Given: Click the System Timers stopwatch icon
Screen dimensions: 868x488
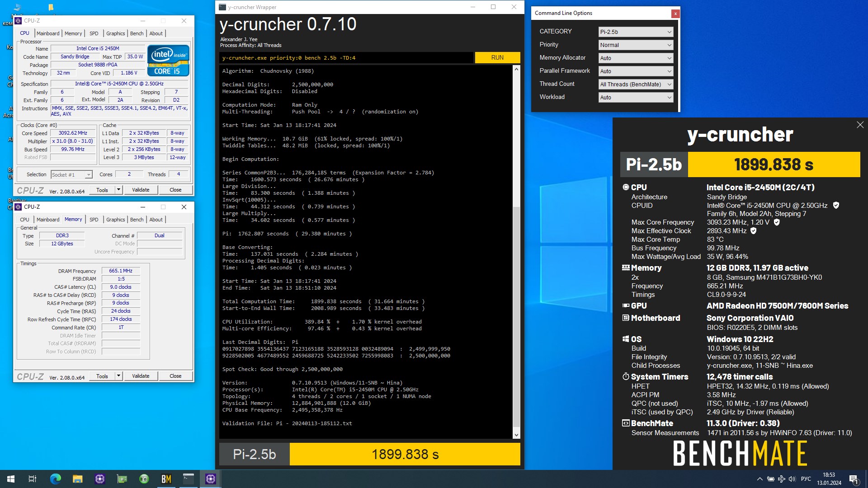Looking at the screenshot, I should (x=626, y=376).
